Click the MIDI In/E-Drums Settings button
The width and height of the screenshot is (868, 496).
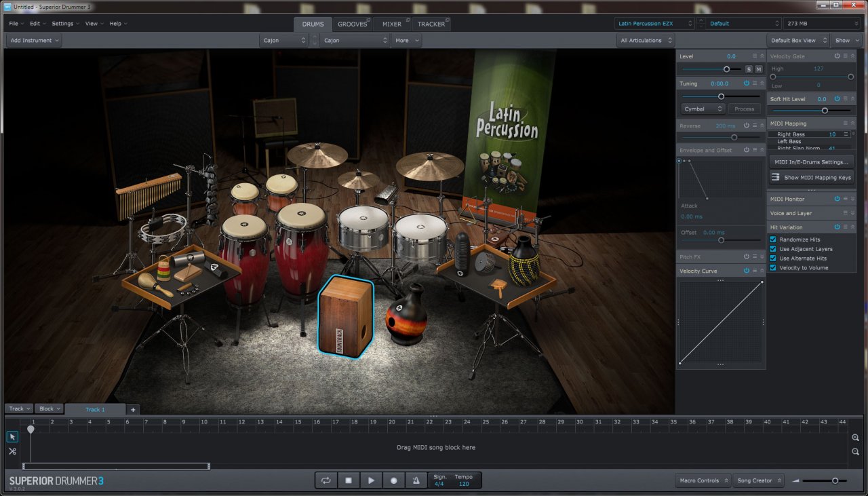pos(811,162)
